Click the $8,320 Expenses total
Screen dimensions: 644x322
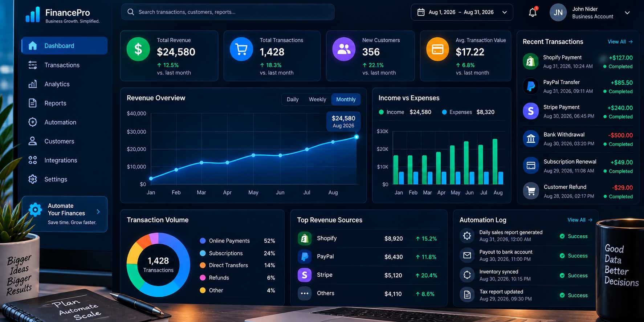(485, 112)
